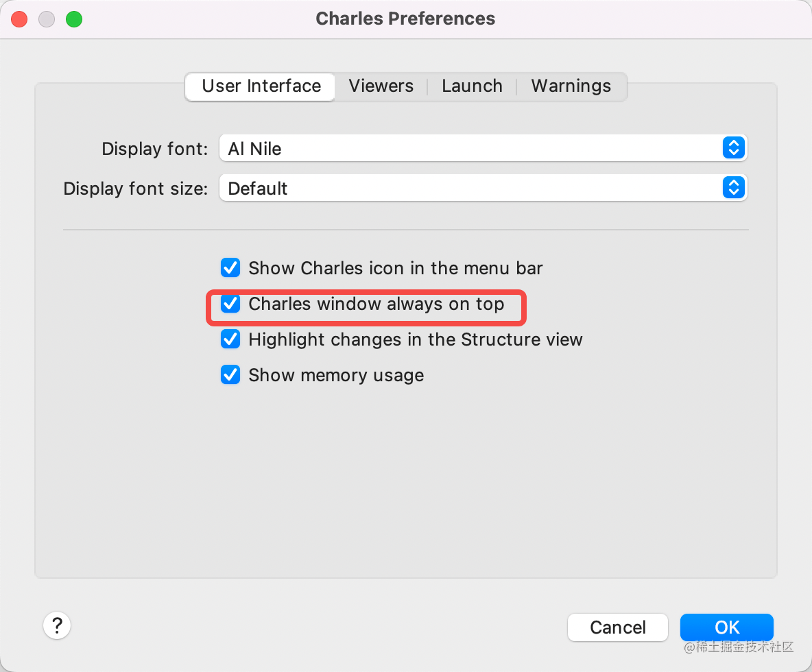Click the question mark help button
This screenshot has height=672, width=812.
click(58, 625)
